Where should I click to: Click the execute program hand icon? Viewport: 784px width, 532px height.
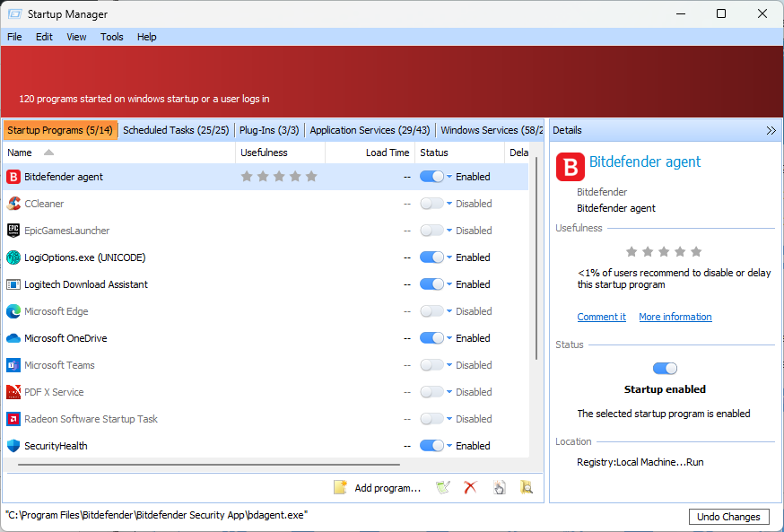point(499,487)
